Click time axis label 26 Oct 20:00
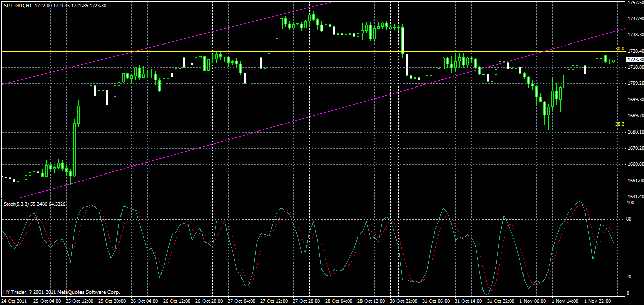Image resolution: width=644 pixels, height=305 pixels. 210,301
